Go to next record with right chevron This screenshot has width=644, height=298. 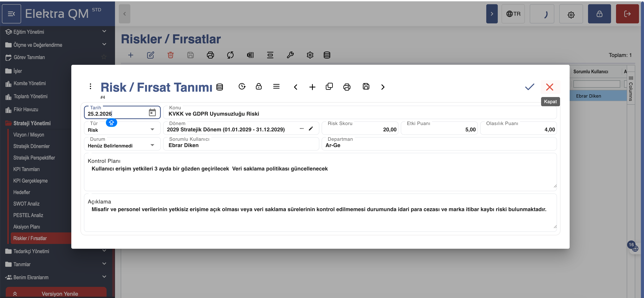(x=383, y=87)
